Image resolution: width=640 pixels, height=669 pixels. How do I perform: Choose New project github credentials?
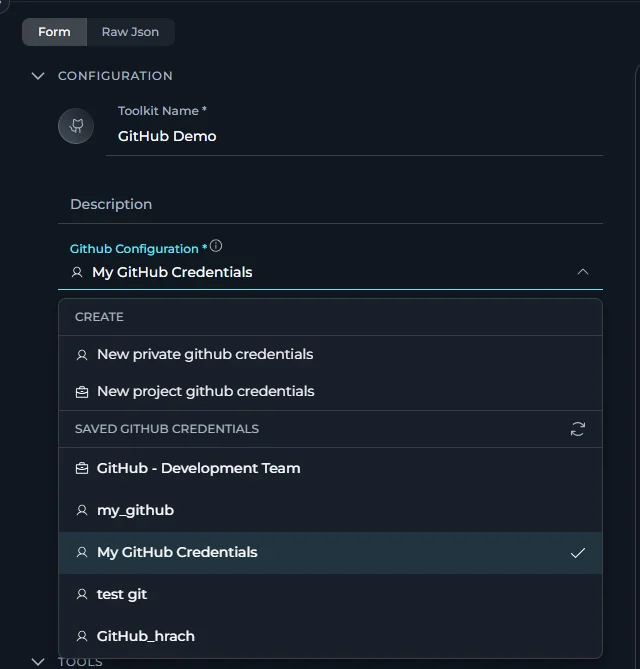[330, 392]
